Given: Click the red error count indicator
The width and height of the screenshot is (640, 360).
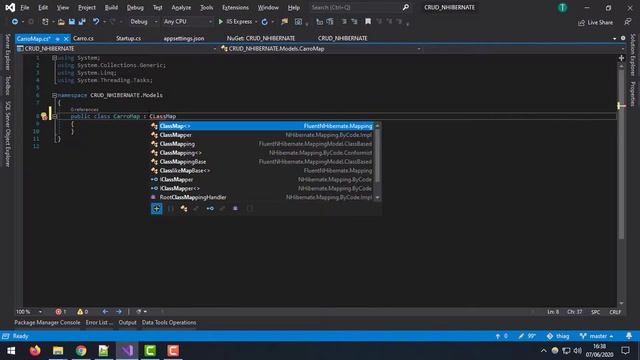Looking at the screenshot, I should click(x=60, y=312).
